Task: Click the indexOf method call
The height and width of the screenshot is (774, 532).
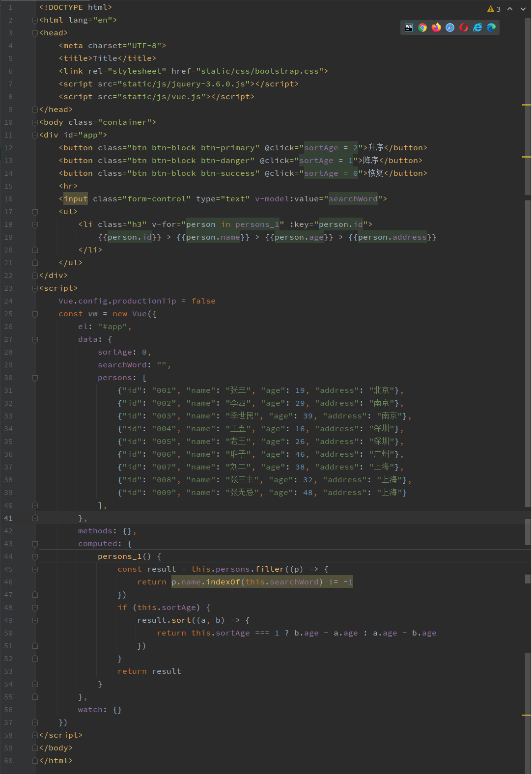Action: coord(223,582)
